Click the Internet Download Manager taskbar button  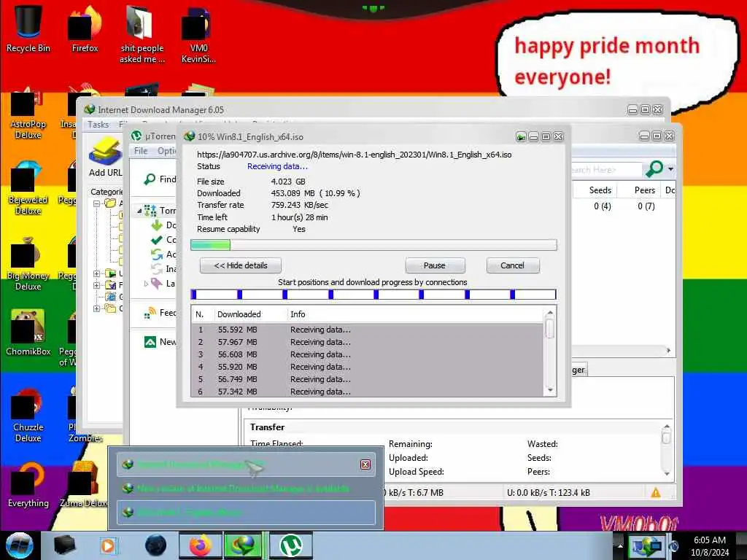coord(243,545)
